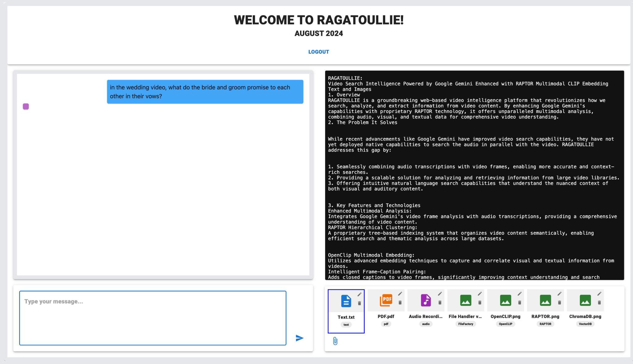Click the blue wedding video question message
Viewport: 633px width, 364px height.
tap(205, 92)
